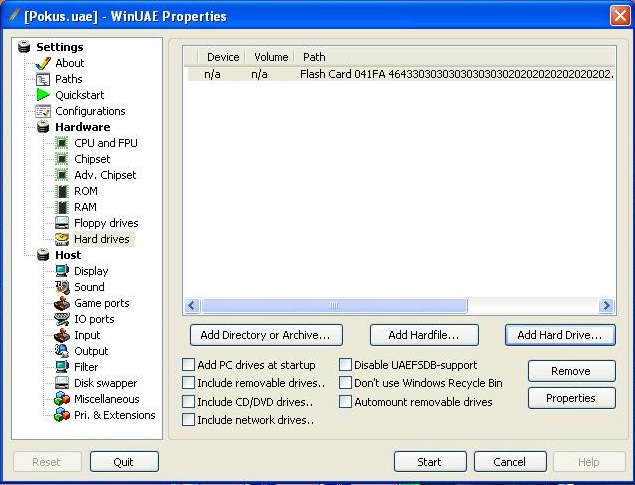The width and height of the screenshot is (635, 485).
Task: Select the Flash Card drive row
Action: tap(400, 74)
